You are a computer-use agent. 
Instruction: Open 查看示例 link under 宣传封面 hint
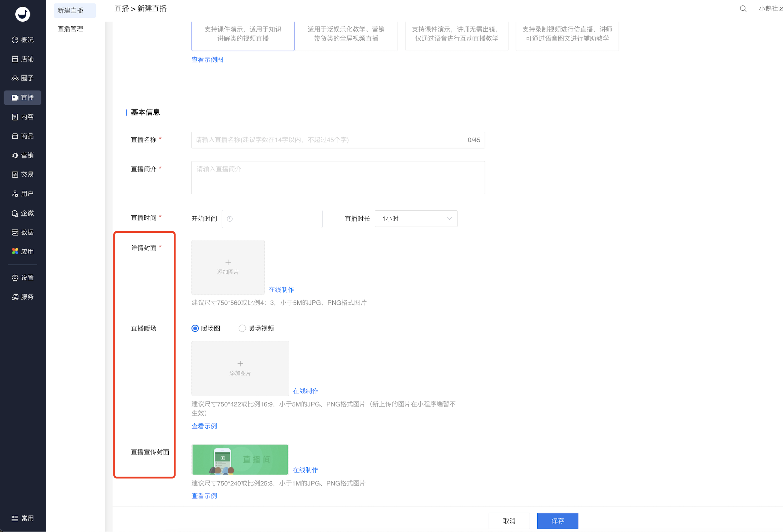204,496
